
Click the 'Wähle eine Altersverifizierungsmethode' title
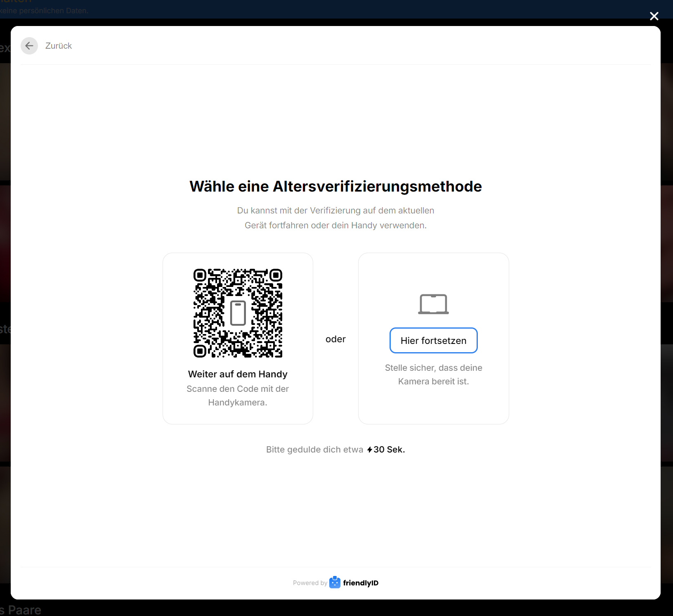[x=335, y=186]
